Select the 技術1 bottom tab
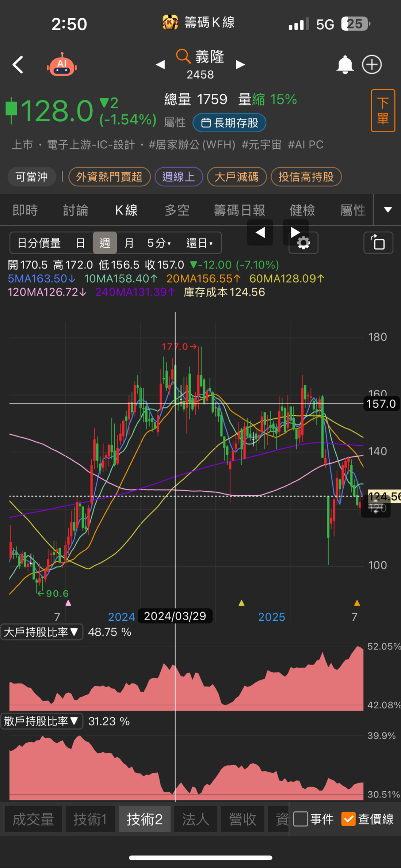This screenshot has width=401, height=868. (90, 819)
